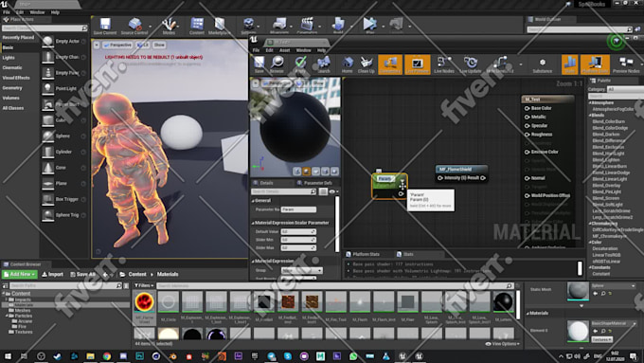644x363 pixels.
Task: Click the Play button in the main toolbar
Action: 369,26
